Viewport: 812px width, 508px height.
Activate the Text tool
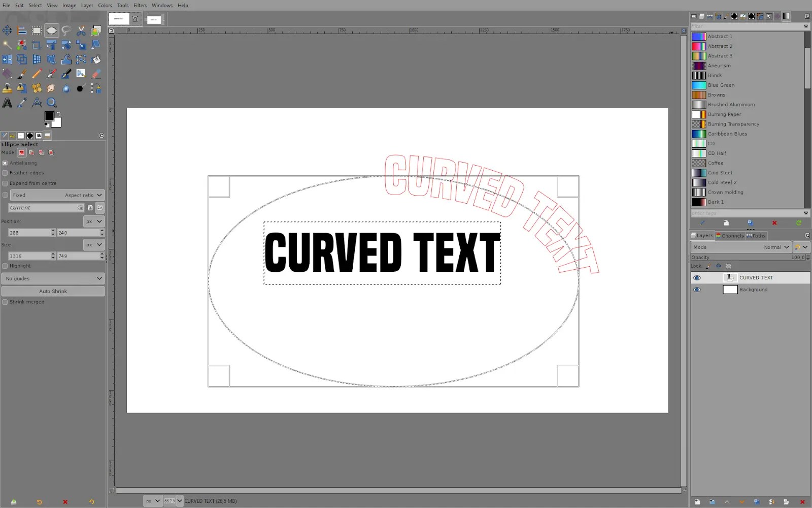pos(7,102)
